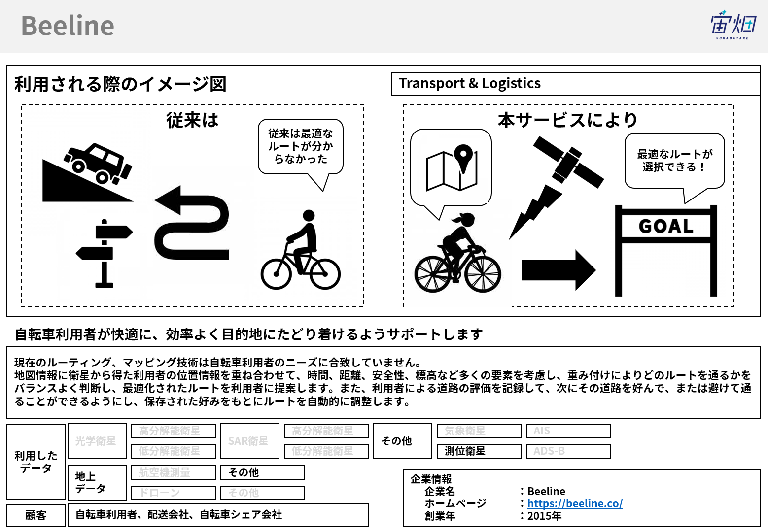
Task: Click the folded map with location pin icon
Action: pyautogui.click(x=452, y=167)
